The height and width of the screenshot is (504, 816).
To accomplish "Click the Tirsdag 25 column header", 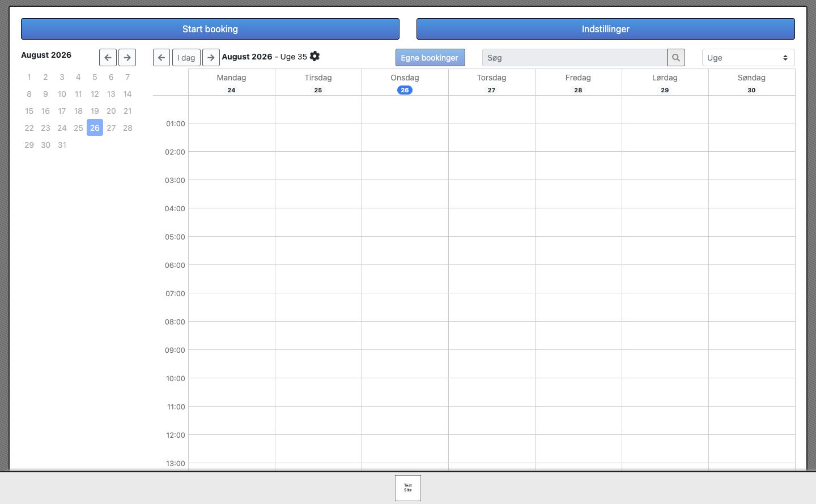I will (318, 83).
